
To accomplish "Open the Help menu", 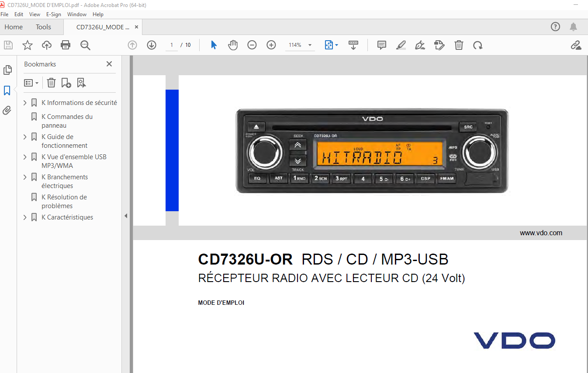I will [x=98, y=14].
